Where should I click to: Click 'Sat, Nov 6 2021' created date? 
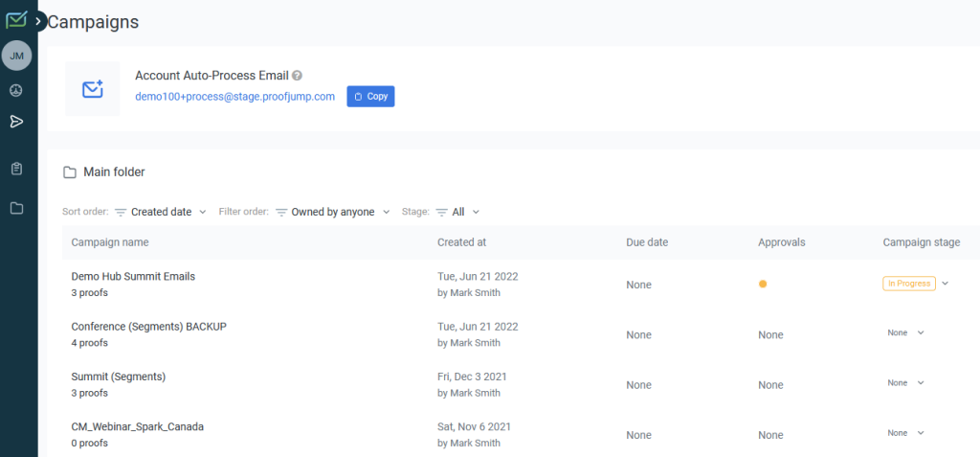(x=474, y=426)
